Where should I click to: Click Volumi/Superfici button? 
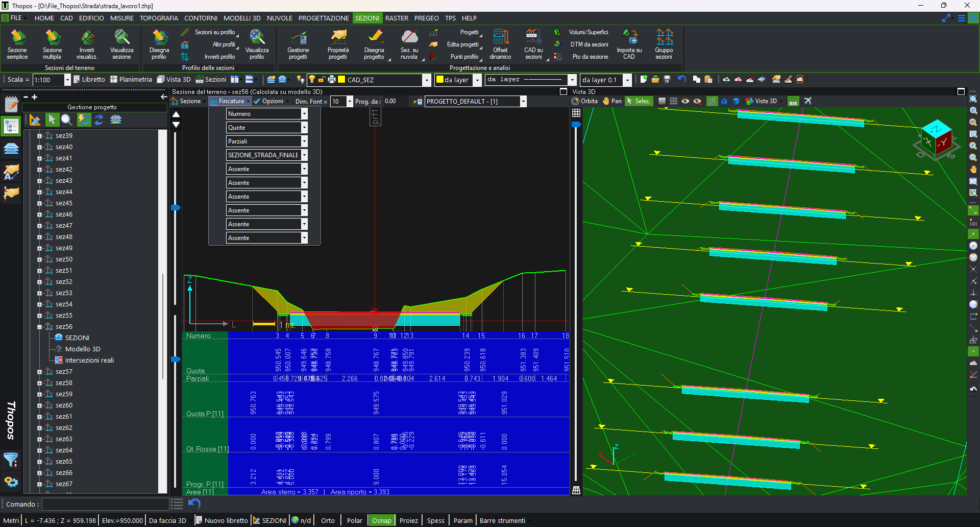tap(582, 32)
